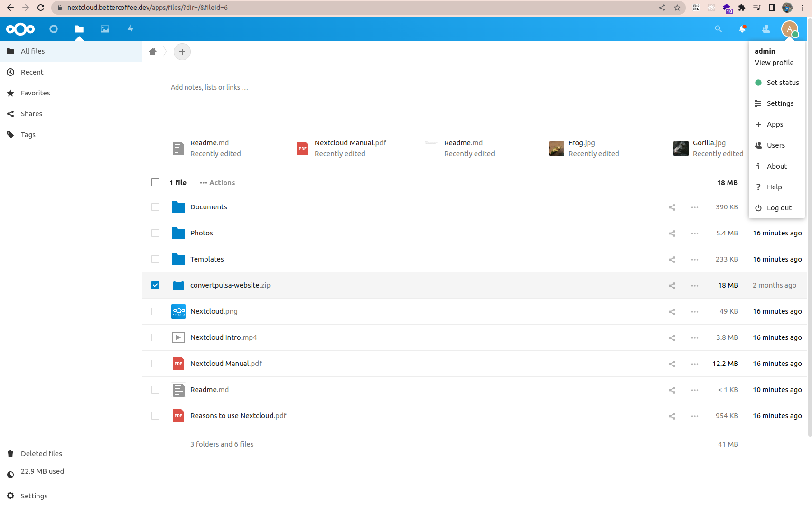Screen dimensions: 812x506
Task: Open the notifications bell
Action: click(x=742, y=29)
